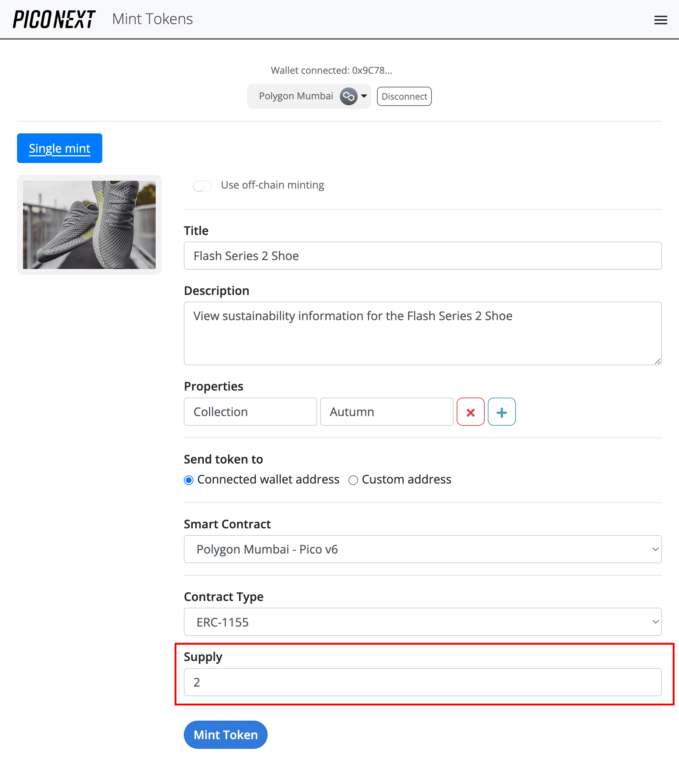Add a new property field

(x=502, y=412)
